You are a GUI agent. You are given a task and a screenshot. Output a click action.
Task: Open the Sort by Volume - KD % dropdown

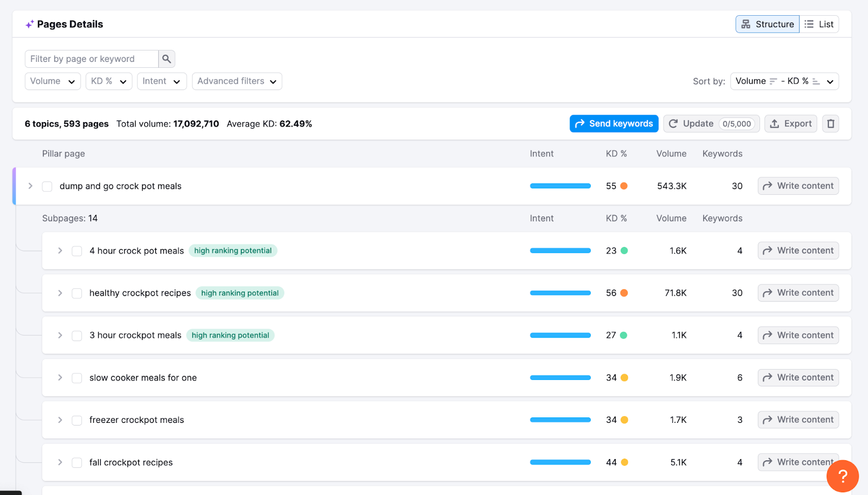[784, 81]
